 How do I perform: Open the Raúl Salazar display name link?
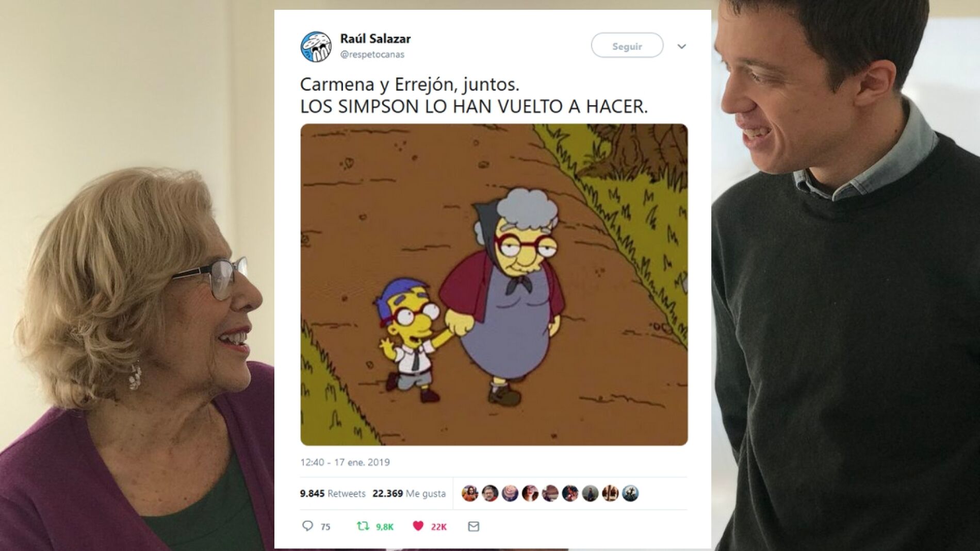[x=375, y=39]
